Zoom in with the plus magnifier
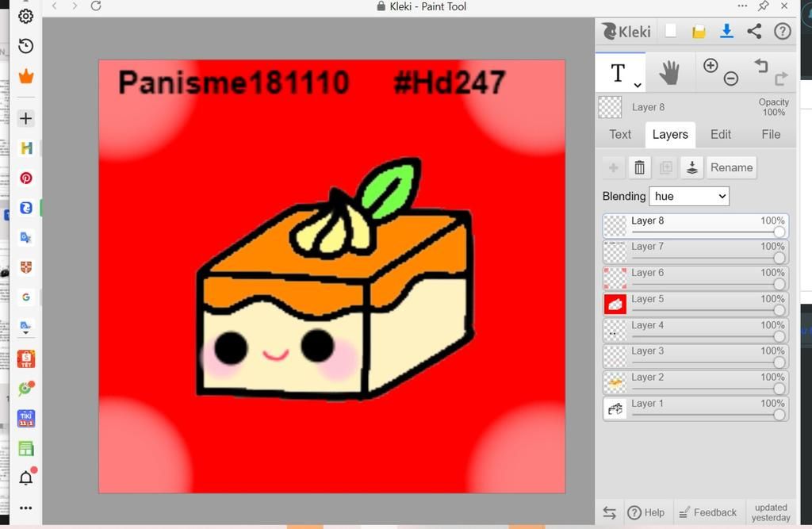 click(710, 65)
